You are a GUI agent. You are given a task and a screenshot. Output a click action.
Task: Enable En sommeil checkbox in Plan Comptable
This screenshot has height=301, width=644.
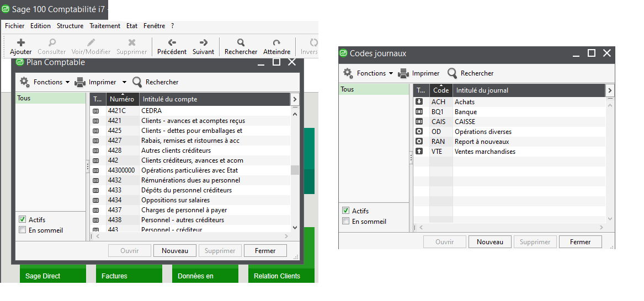[23, 230]
